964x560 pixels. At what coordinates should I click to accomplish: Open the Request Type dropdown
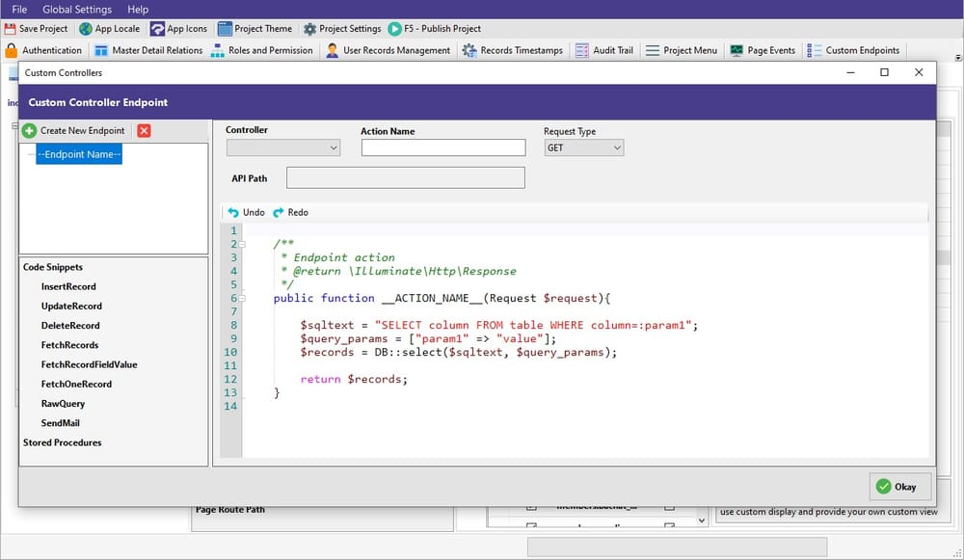tap(584, 147)
